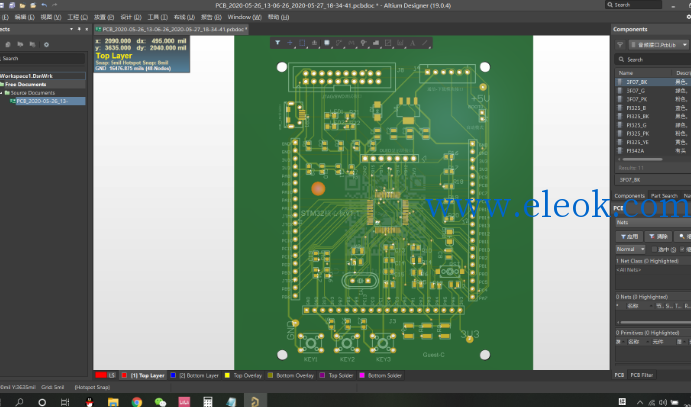This screenshot has width=691, height=407.
Task: Click the place polygon fill icon in active bar
Action: [376, 43]
